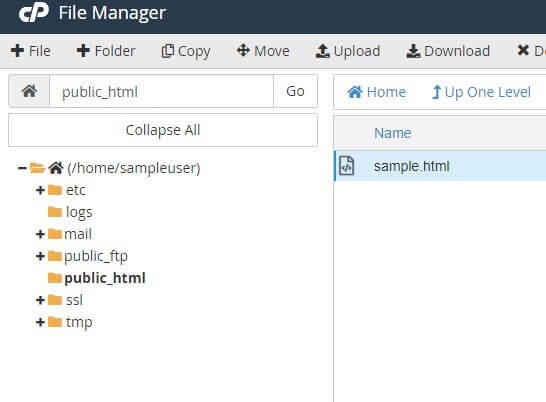Expand the ssl folder

tap(40, 300)
